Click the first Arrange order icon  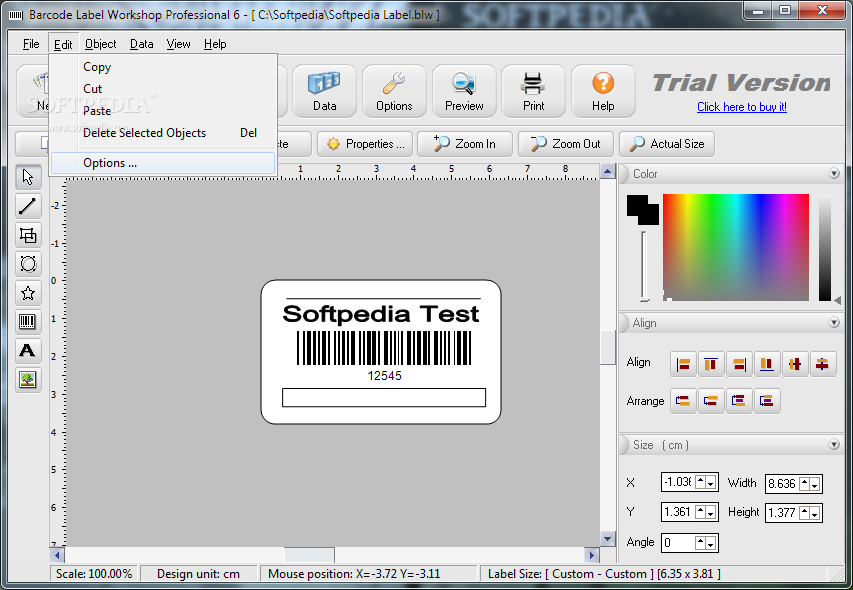point(683,401)
